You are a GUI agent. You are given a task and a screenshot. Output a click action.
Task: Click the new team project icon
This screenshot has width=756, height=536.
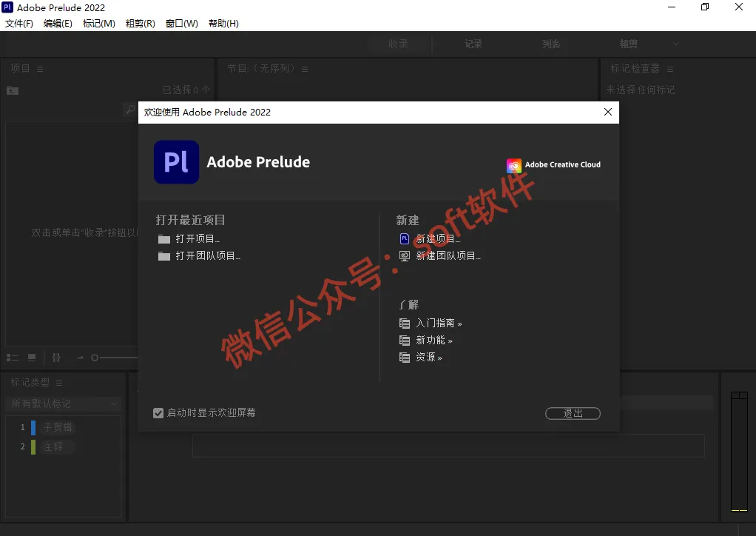pyautogui.click(x=405, y=255)
